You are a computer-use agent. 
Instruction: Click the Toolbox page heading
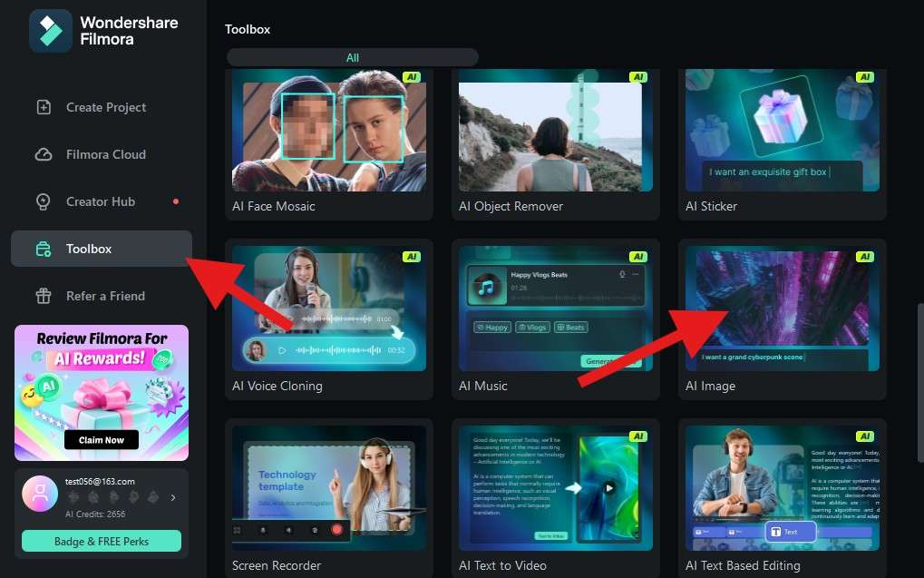tap(248, 29)
